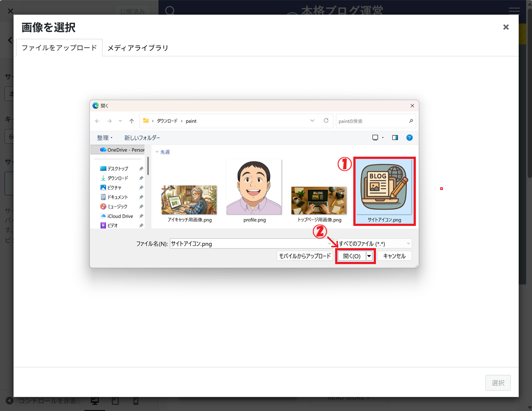Open the デスクトップ folder in sidebar

tap(117, 169)
